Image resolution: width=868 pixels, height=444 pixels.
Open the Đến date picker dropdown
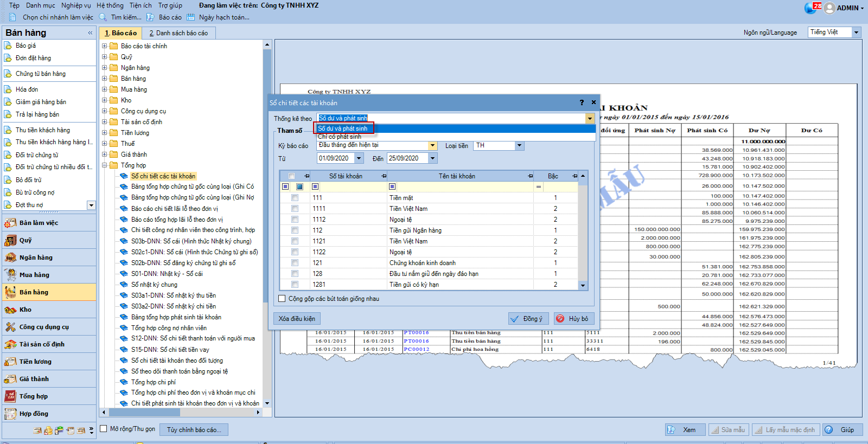click(432, 158)
